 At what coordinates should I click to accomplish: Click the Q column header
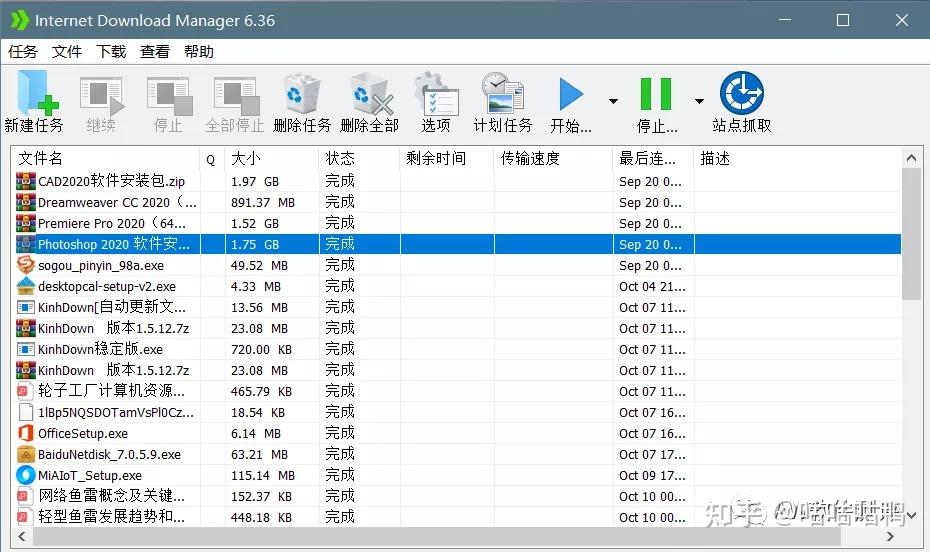click(x=212, y=158)
